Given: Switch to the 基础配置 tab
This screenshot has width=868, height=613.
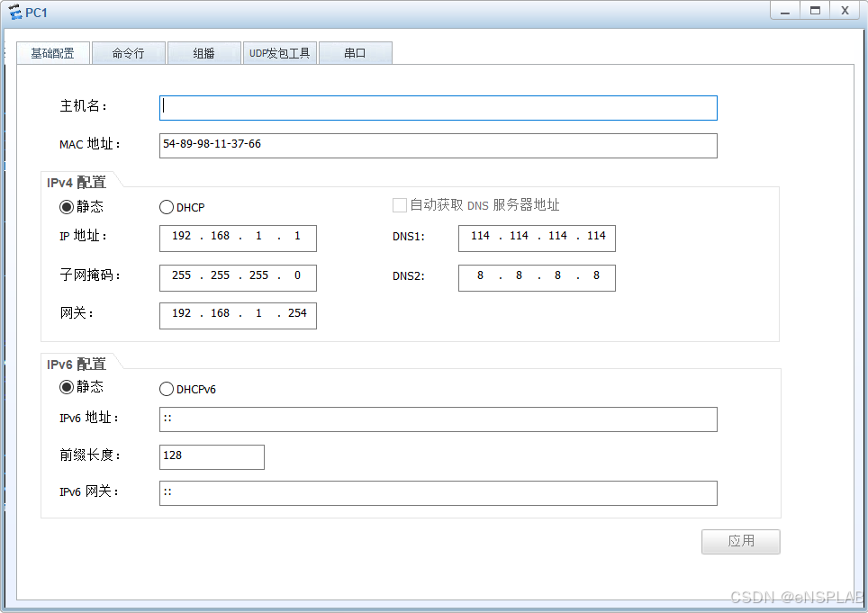Looking at the screenshot, I should coord(53,53).
